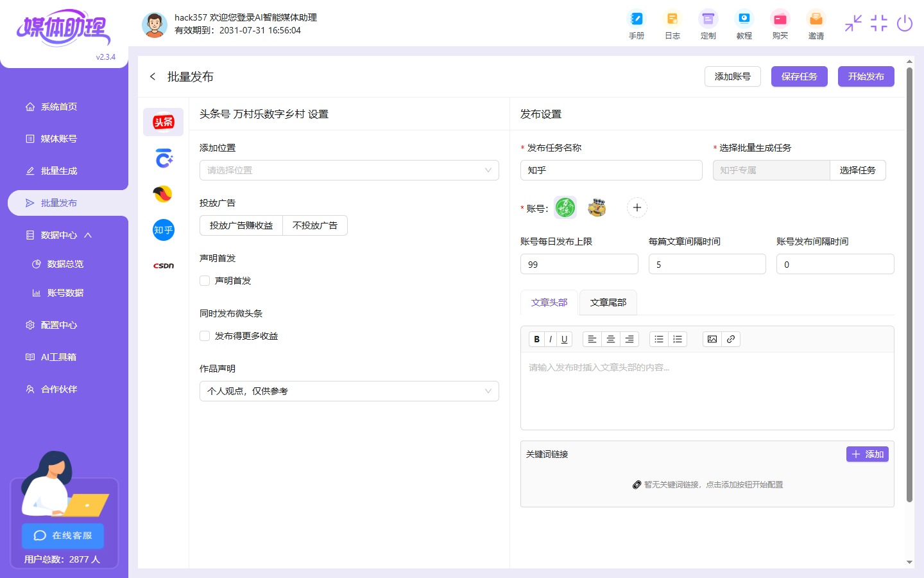This screenshot has width=924, height=578.
Task: Select the 头条 platform icon
Action: (x=163, y=121)
